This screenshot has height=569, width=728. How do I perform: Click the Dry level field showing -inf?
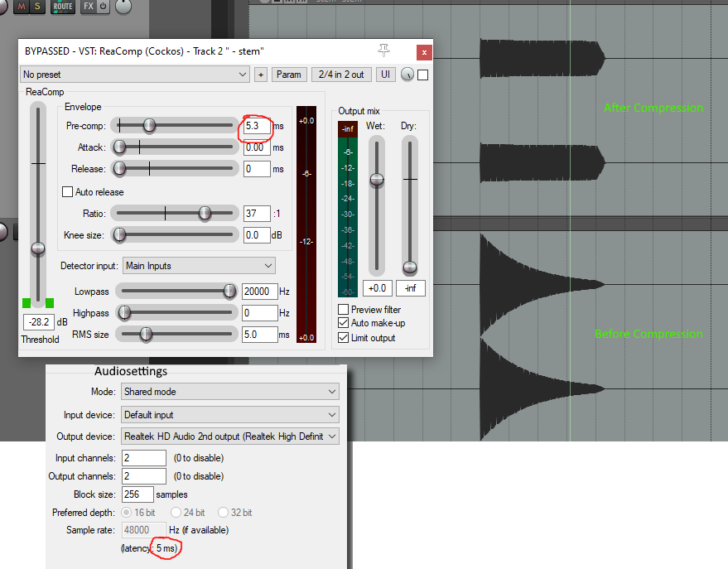pos(411,288)
